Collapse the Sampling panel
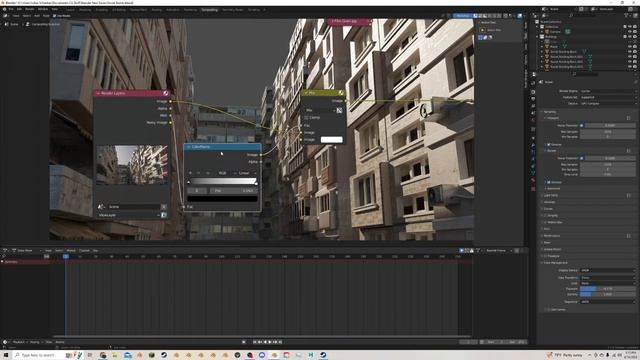The height and width of the screenshot is (360, 640). [549, 111]
